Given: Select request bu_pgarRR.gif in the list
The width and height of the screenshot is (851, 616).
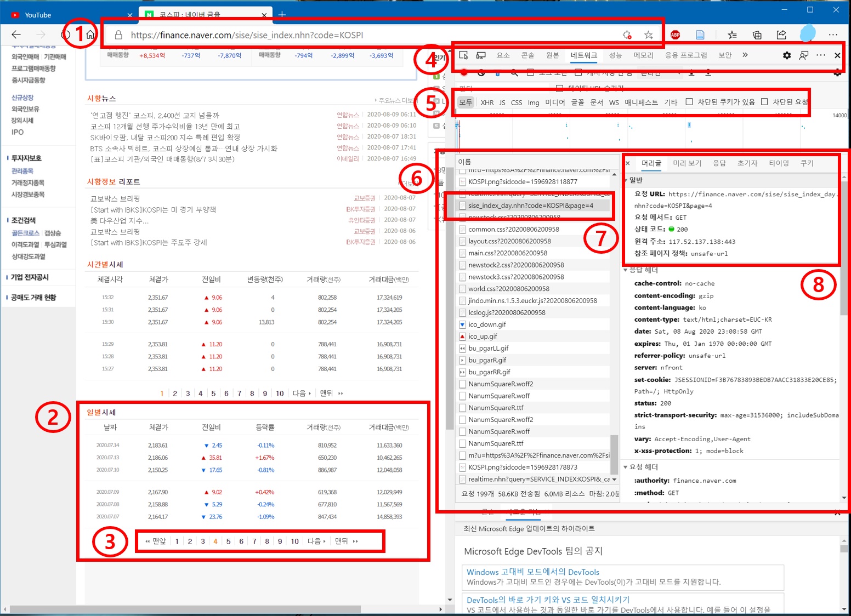Looking at the screenshot, I should click(534, 372).
